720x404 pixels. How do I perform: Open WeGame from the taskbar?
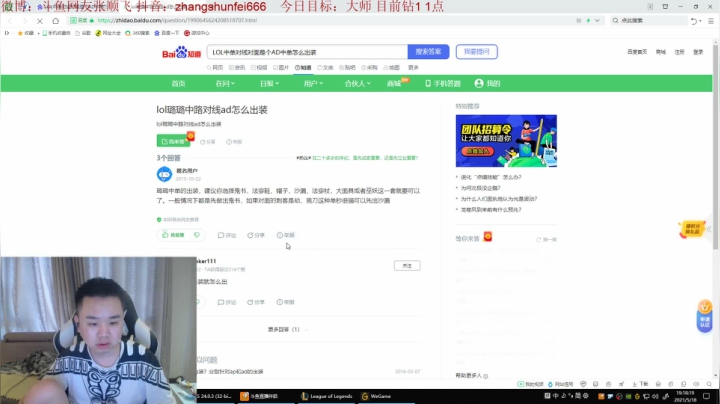coord(377,396)
